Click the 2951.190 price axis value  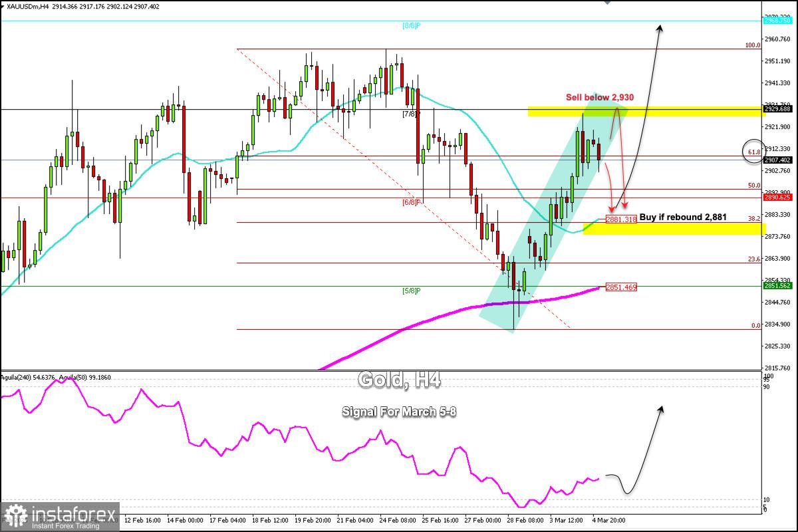tap(777, 61)
